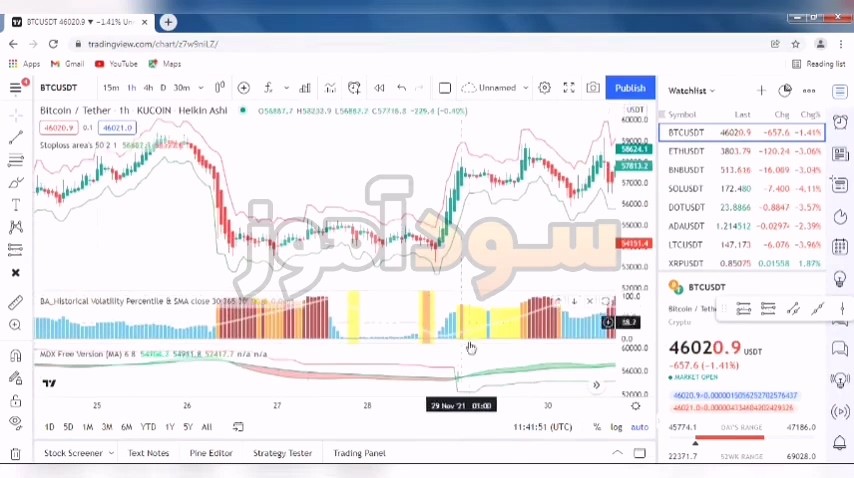Click the BTCUSDT symbol search field
Viewport: 854px width, 478px height.
coord(59,88)
